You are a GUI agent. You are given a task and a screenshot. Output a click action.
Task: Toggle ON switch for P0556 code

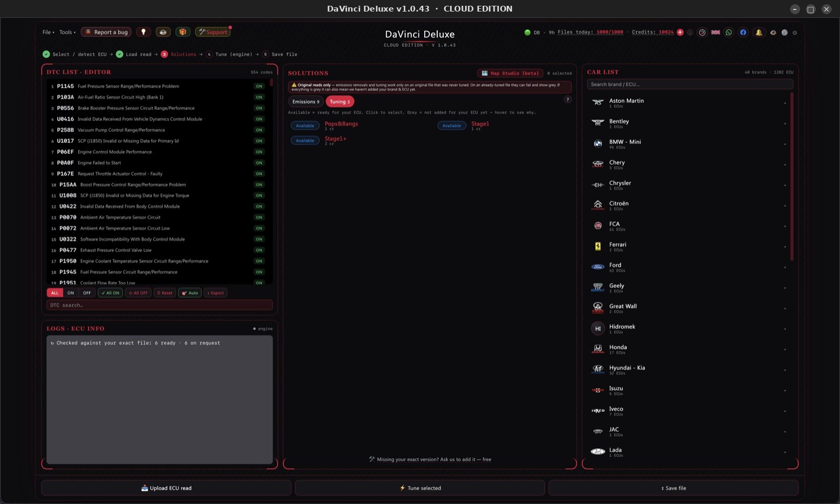coord(259,108)
